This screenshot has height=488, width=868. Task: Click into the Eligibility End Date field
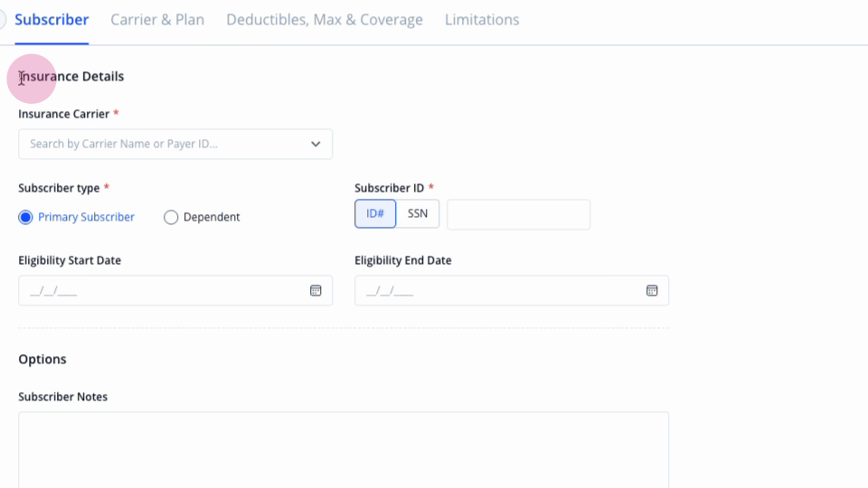(512, 290)
